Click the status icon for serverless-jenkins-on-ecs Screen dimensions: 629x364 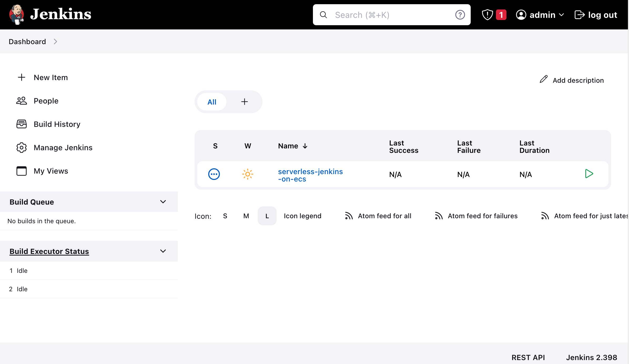click(214, 174)
